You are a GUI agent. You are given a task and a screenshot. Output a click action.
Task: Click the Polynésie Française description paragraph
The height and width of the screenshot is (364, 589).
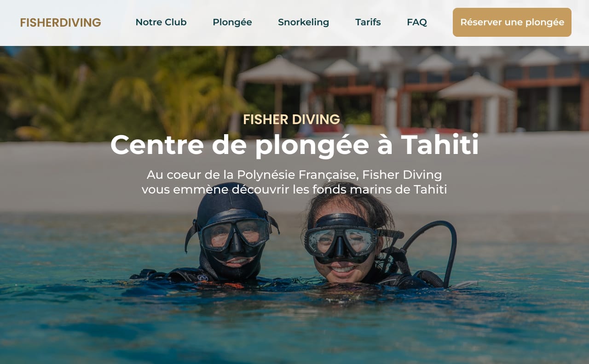[x=294, y=182]
